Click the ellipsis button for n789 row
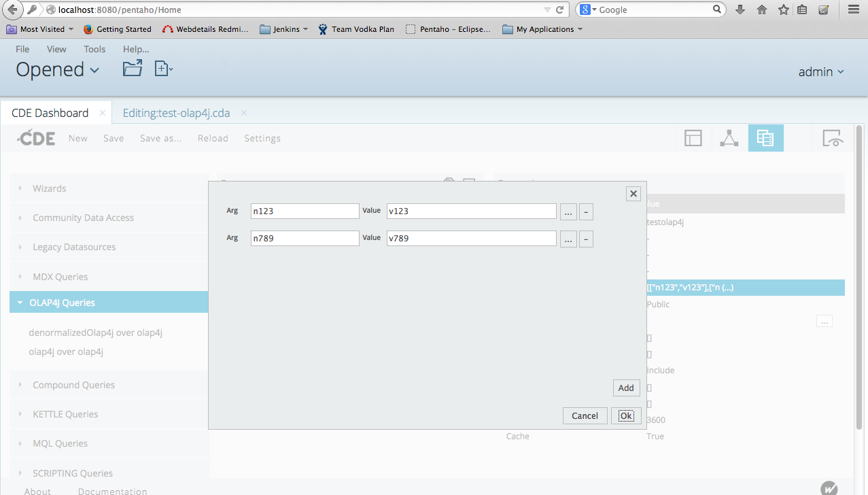The width and height of the screenshot is (868, 495). [x=568, y=239]
